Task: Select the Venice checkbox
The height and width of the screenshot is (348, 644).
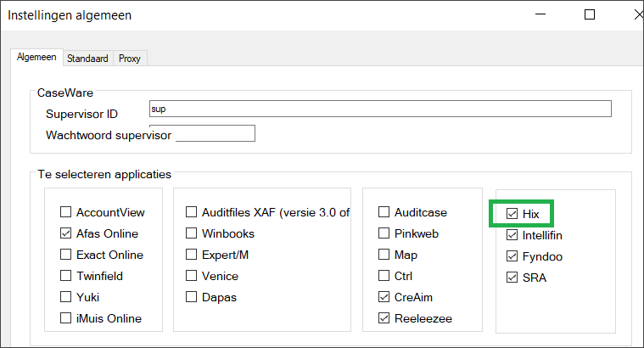Action: coord(192,276)
